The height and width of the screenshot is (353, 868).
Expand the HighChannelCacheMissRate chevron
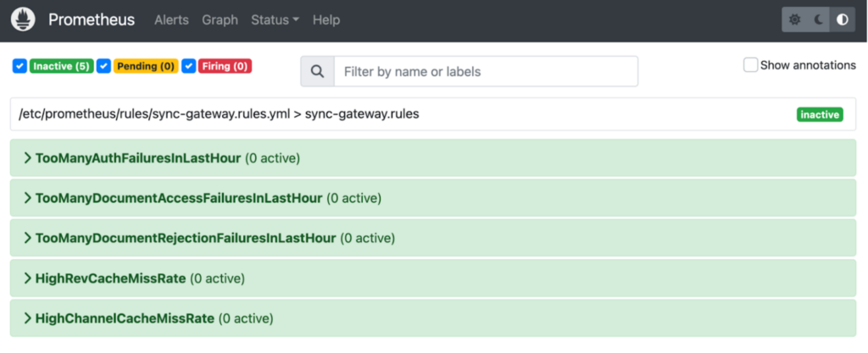[27, 318]
